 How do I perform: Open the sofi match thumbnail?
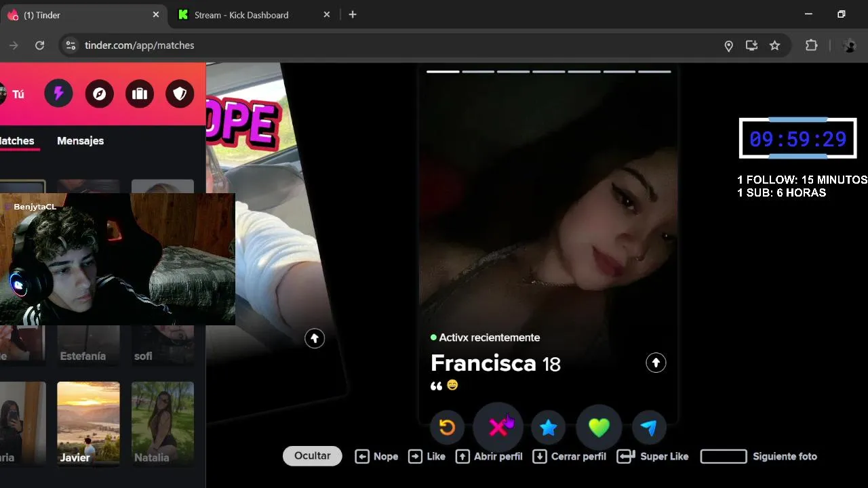(163, 345)
